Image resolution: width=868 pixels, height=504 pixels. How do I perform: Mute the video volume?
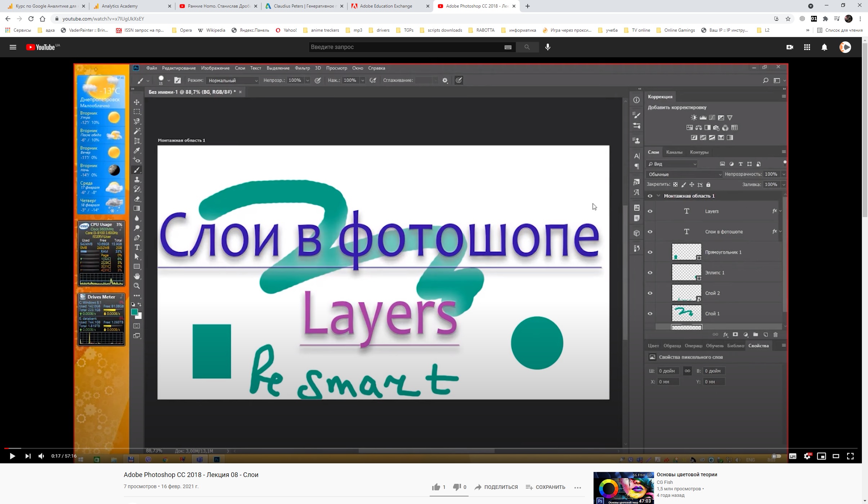[x=41, y=456]
